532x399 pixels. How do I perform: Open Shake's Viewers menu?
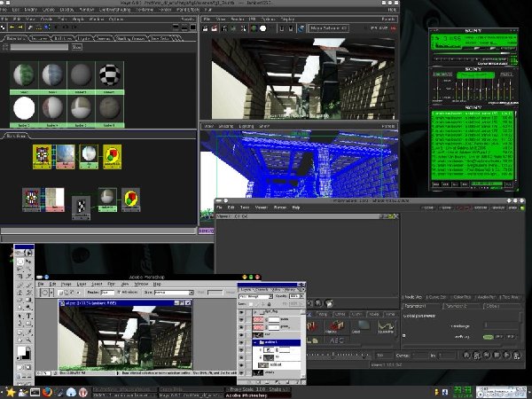point(262,207)
